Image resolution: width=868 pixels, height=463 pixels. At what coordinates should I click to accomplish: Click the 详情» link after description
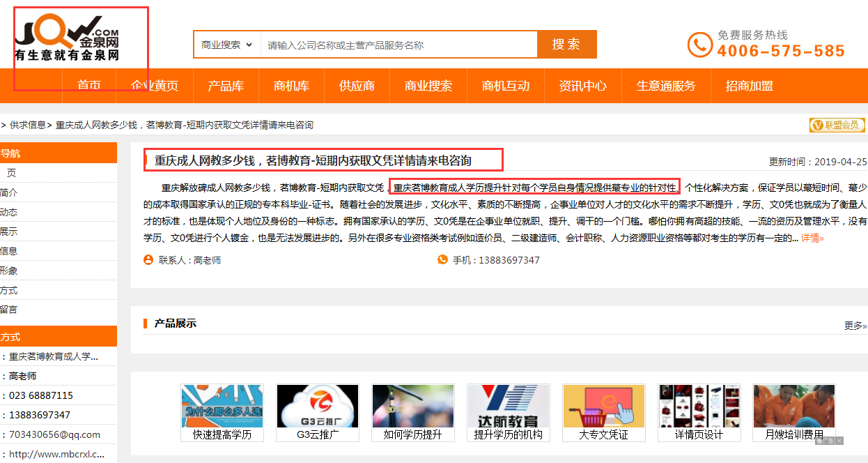point(812,238)
